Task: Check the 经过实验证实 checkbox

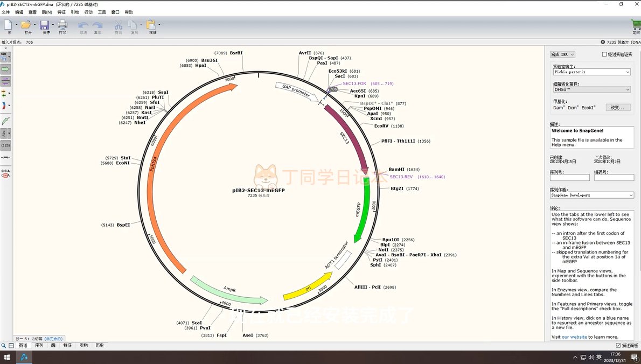Action: coord(604,54)
